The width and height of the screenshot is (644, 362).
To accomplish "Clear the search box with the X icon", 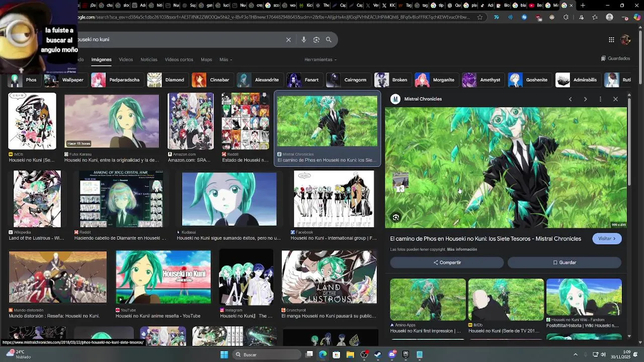I will pos(288,40).
